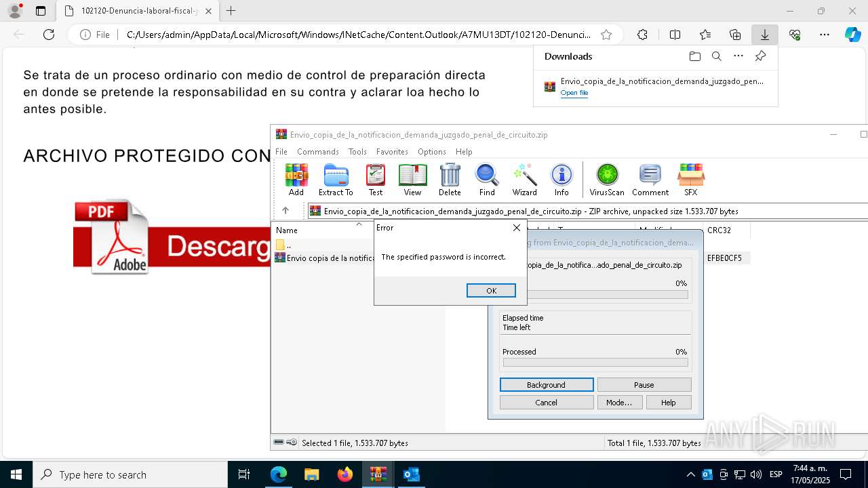Cancel the extraction
Viewport: 868px width, 488px height.
(x=547, y=402)
